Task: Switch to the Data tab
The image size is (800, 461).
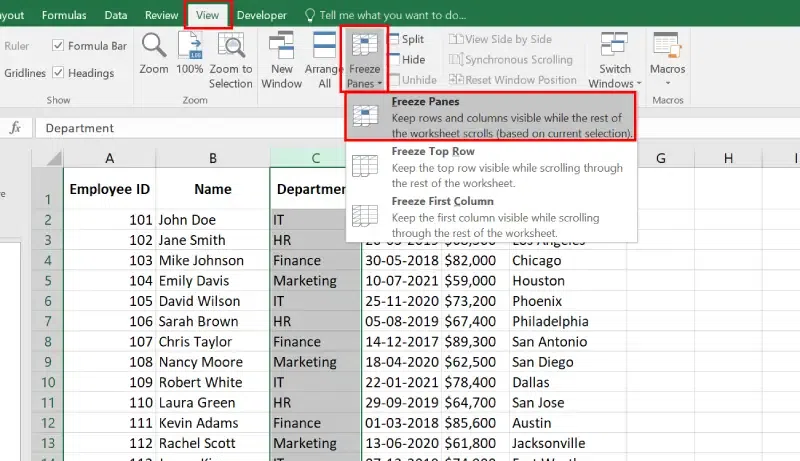Action: (116, 15)
